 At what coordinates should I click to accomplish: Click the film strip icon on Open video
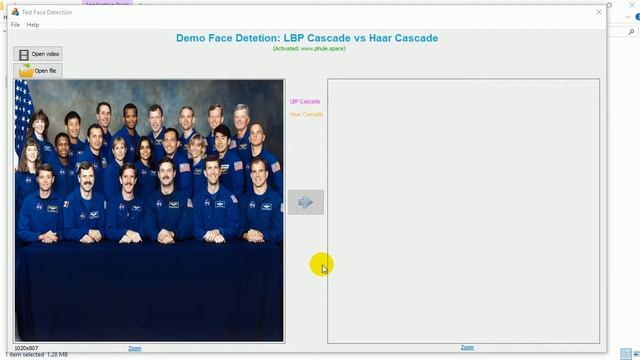(24, 54)
